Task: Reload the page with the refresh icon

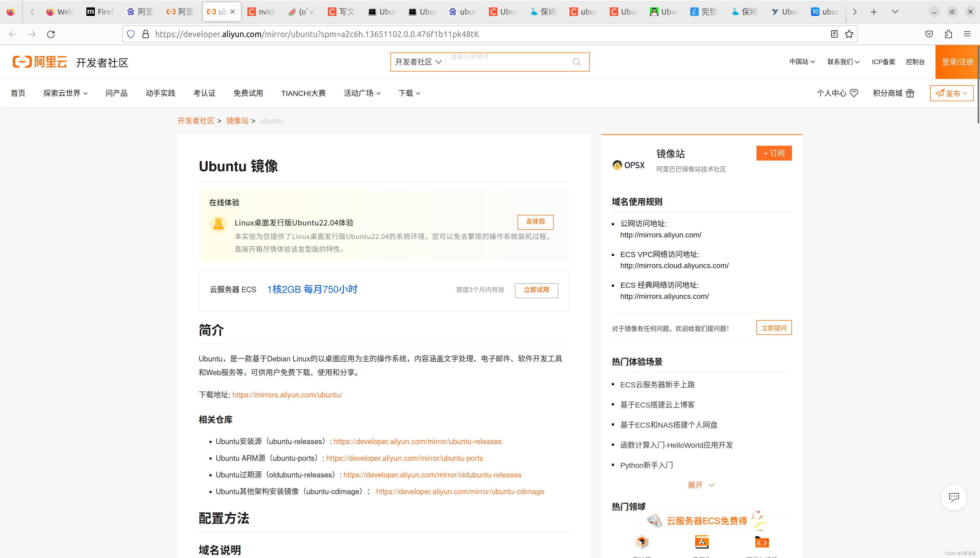Action: pos(51,34)
